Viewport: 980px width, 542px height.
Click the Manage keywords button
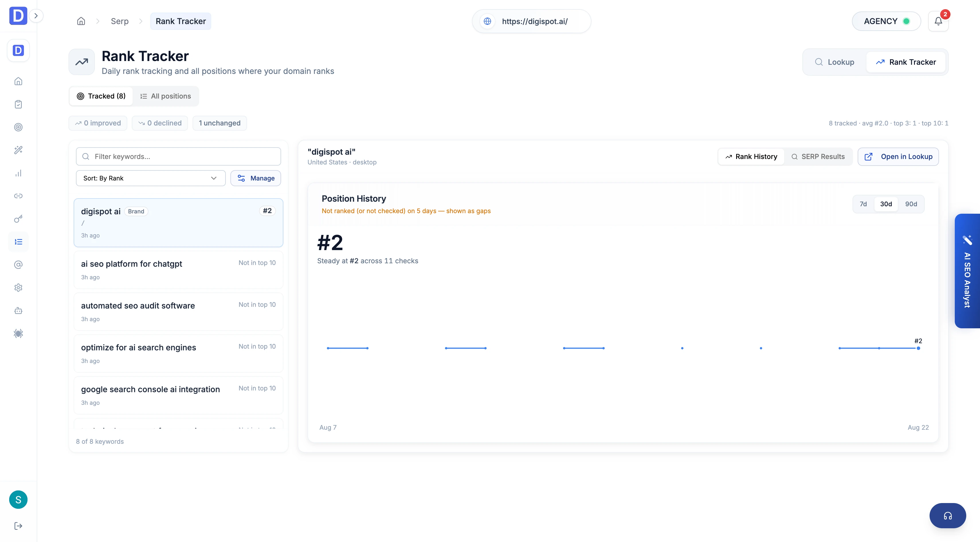click(256, 178)
